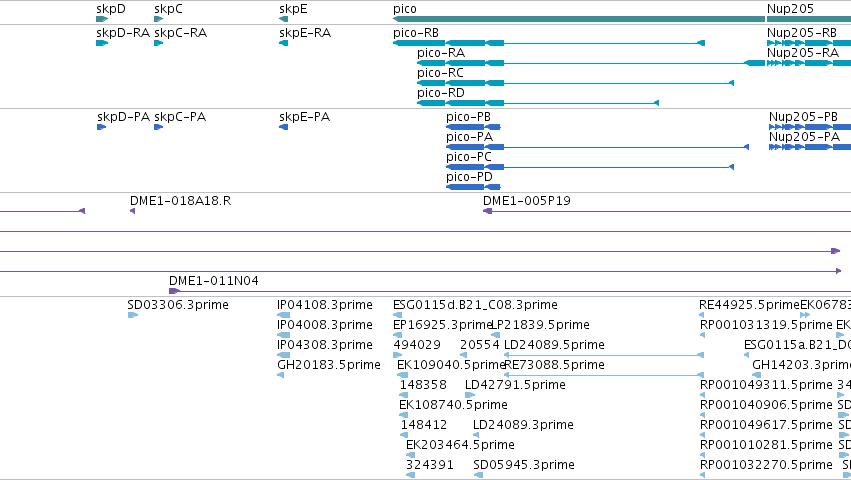Select the pico-PD protein label
The height and width of the screenshot is (480, 851).
point(469,178)
